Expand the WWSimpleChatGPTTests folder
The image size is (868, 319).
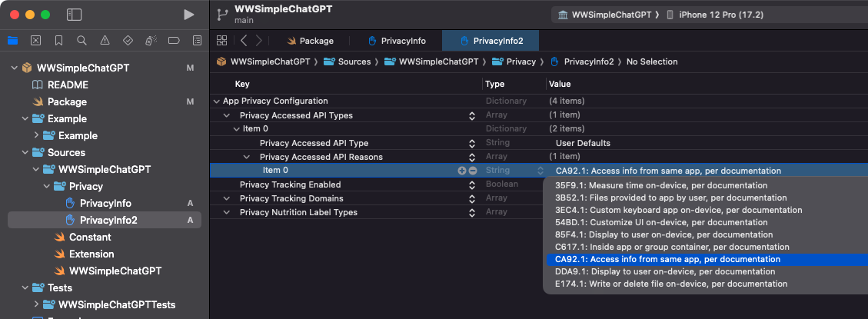pyautogui.click(x=36, y=304)
